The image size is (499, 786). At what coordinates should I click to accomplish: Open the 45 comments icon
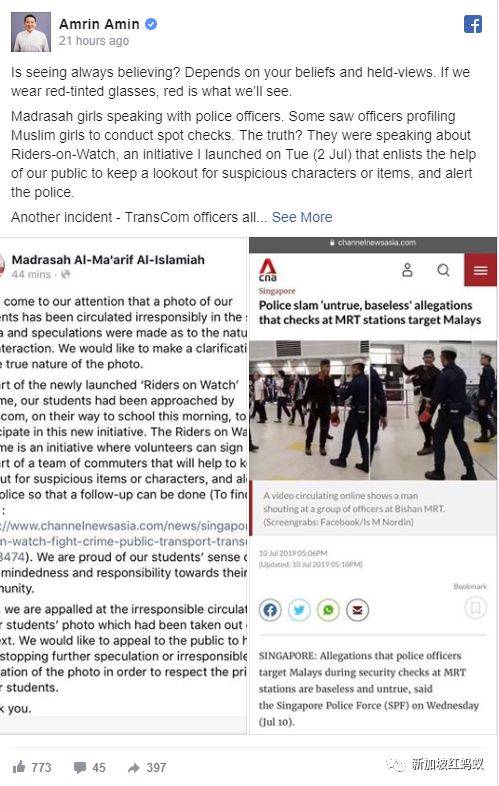(x=80, y=767)
